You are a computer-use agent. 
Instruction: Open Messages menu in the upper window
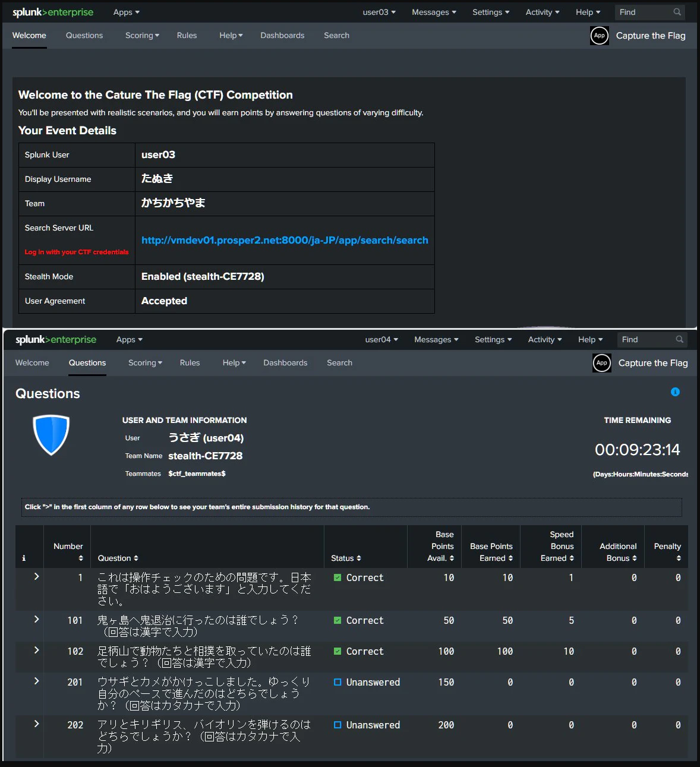pos(434,12)
